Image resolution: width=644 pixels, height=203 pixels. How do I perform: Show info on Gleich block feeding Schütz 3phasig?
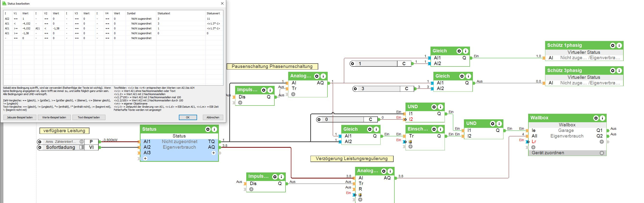click(x=468, y=76)
